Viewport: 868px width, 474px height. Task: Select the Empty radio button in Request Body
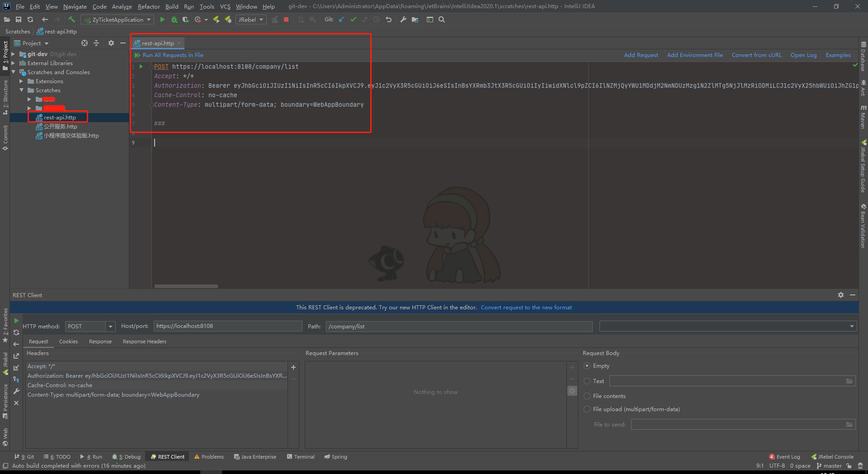click(x=587, y=365)
